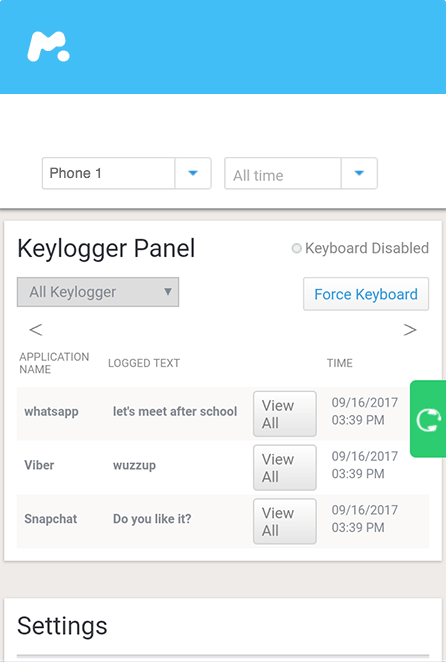Click View All for the whatsapp row
Screen dimensions: 446x662
click(285, 414)
